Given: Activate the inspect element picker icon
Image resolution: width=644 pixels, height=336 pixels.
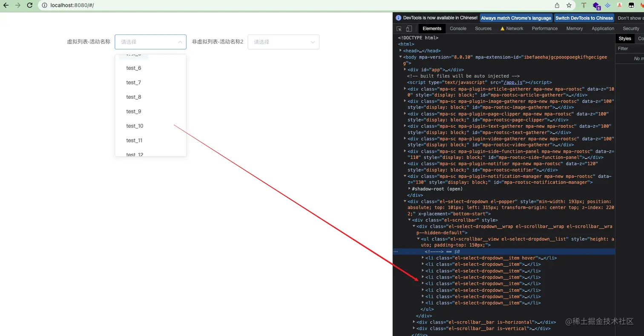Looking at the screenshot, I should (x=399, y=29).
